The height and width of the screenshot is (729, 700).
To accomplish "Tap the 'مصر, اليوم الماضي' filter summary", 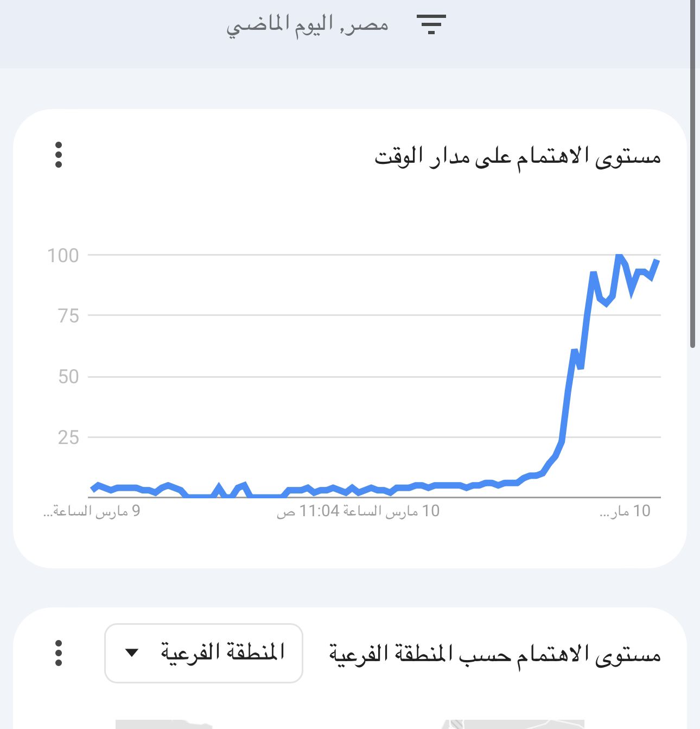I will 307,25.
